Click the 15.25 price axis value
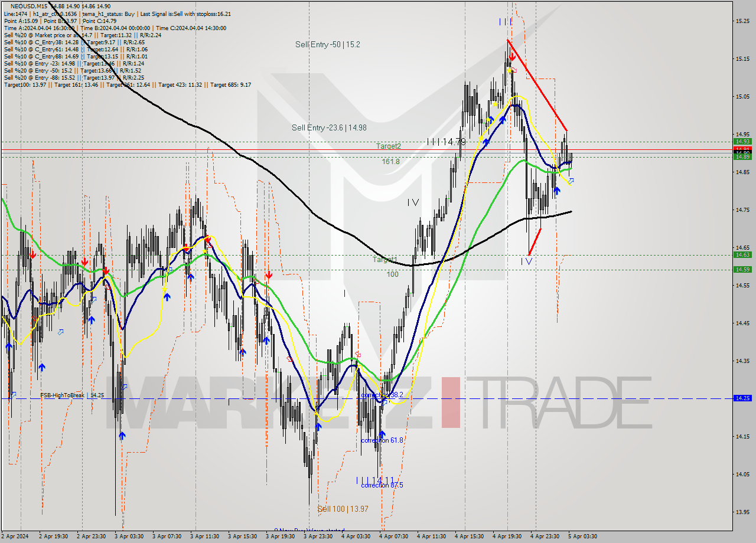Image resolution: width=756 pixels, height=543 pixels. (x=742, y=21)
